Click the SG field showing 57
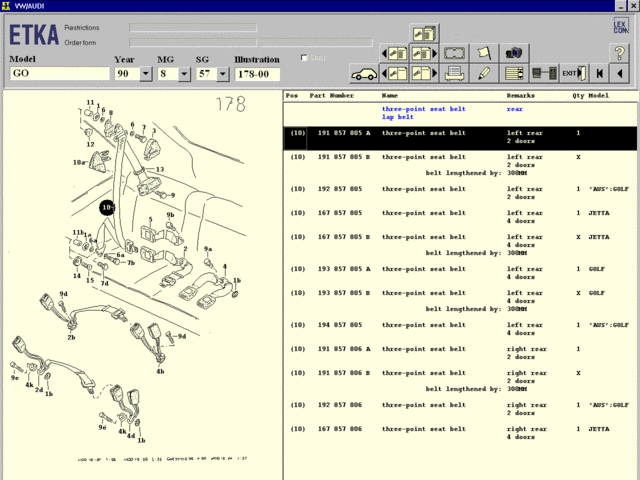Viewport: 640px width, 480px height. 207,74
